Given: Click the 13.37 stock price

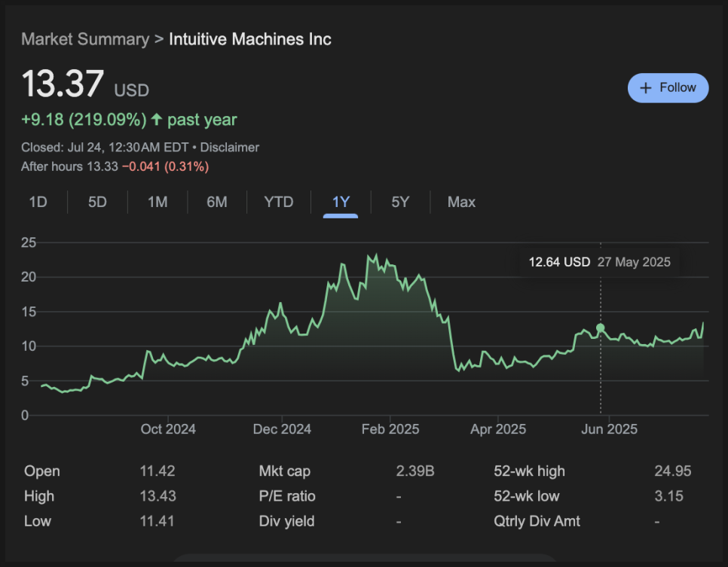Looking at the screenshot, I should pos(63,84).
